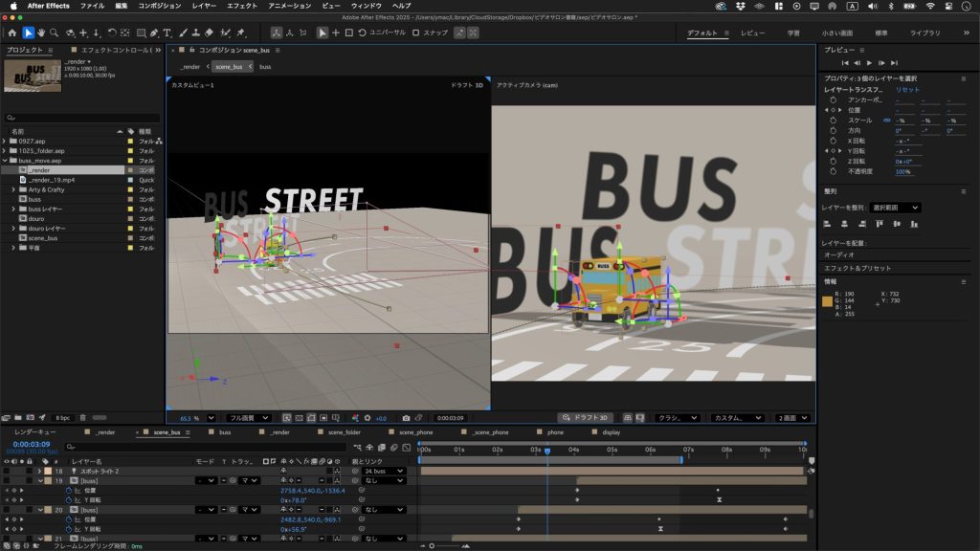Click the Home icon in toolbar
The height and width of the screenshot is (551, 980).
point(11,33)
